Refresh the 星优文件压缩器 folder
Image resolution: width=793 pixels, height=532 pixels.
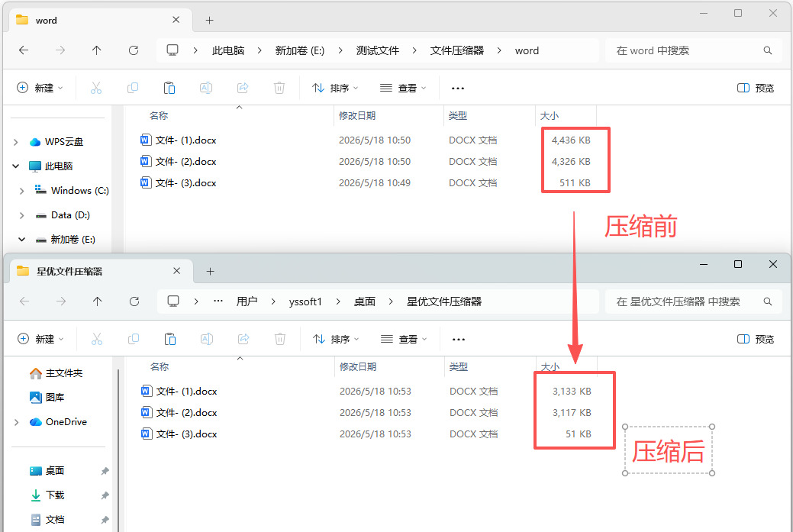point(134,301)
